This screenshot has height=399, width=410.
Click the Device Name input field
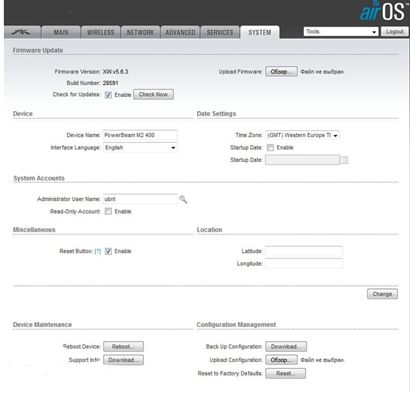(x=140, y=135)
